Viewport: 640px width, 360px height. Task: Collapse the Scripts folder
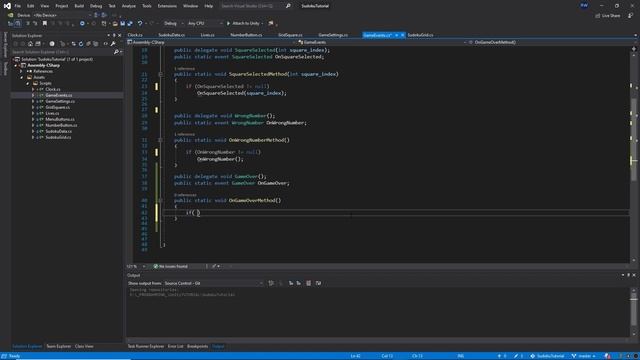pyautogui.click(x=27, y=83)
